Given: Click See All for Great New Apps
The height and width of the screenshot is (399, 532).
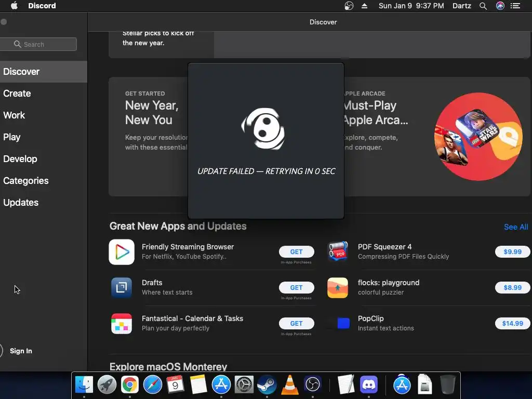Looking at the screenshot, I should pyautogui.click(x=516, y=227).
